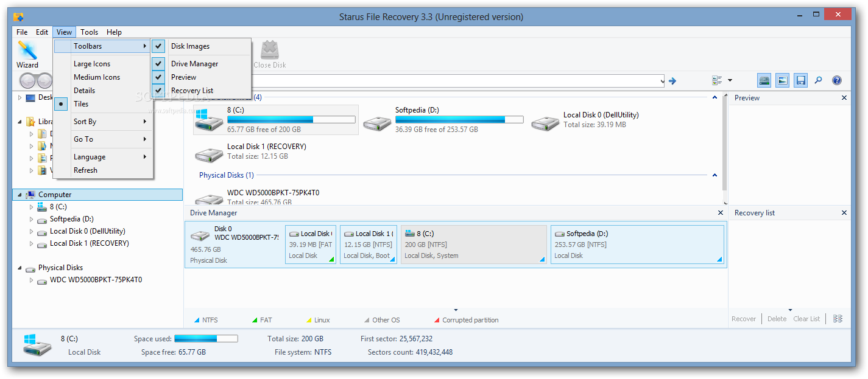The height and width of the screenshot is (379, 868).
Task: Close the Drive Manager panel
Action: point(720,213)
